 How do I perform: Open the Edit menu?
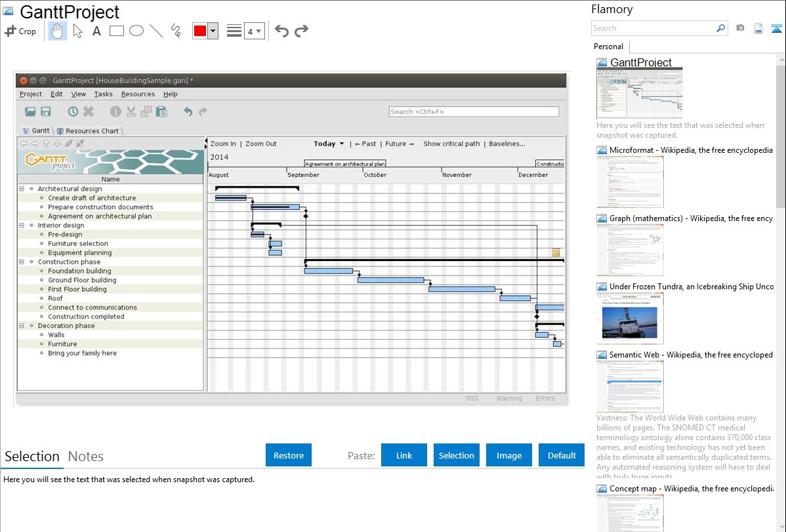[56, 94]
